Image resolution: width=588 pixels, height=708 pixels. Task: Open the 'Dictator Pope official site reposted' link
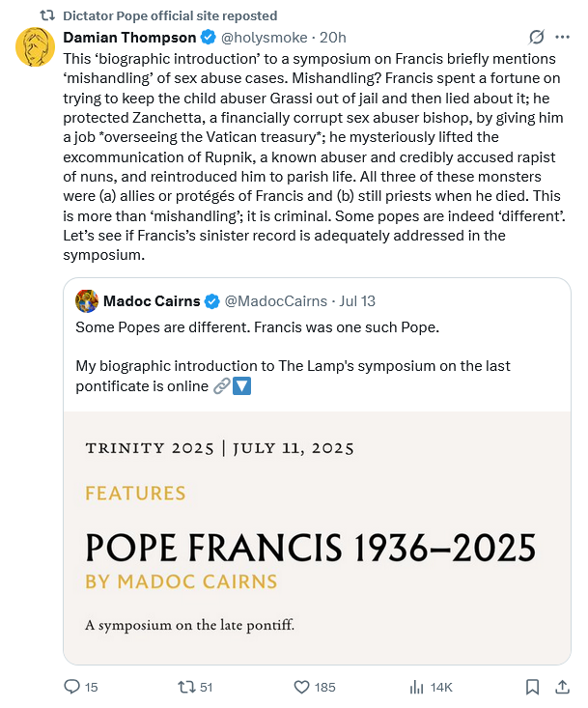pos(170,15)
